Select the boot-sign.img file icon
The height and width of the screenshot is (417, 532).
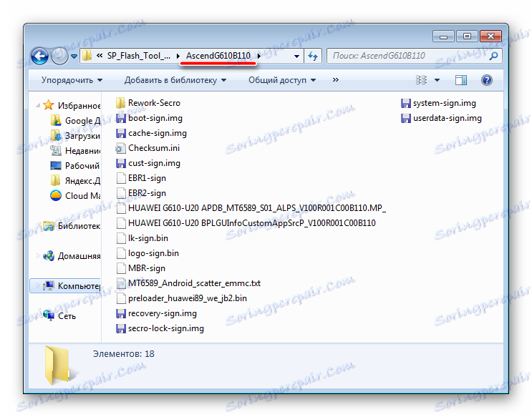tap(120, 118)
